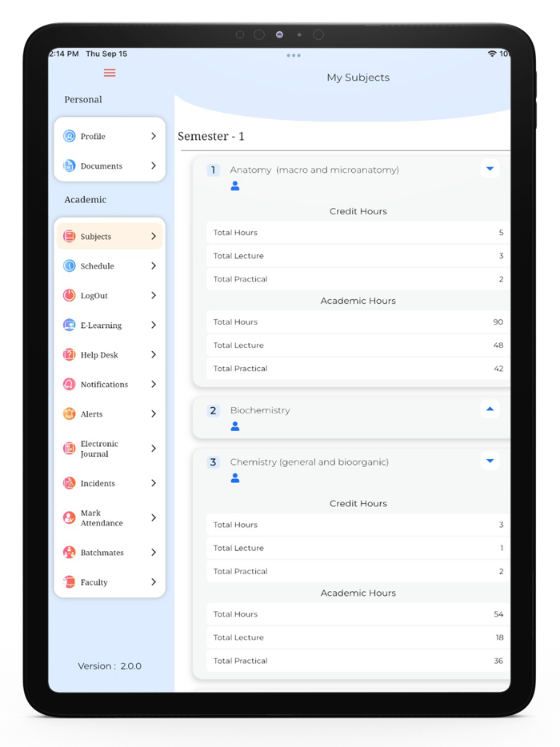Screen dimensions: 560x747
Task: Click the Version : 2.0.0 label
Action: coord(110,666)
